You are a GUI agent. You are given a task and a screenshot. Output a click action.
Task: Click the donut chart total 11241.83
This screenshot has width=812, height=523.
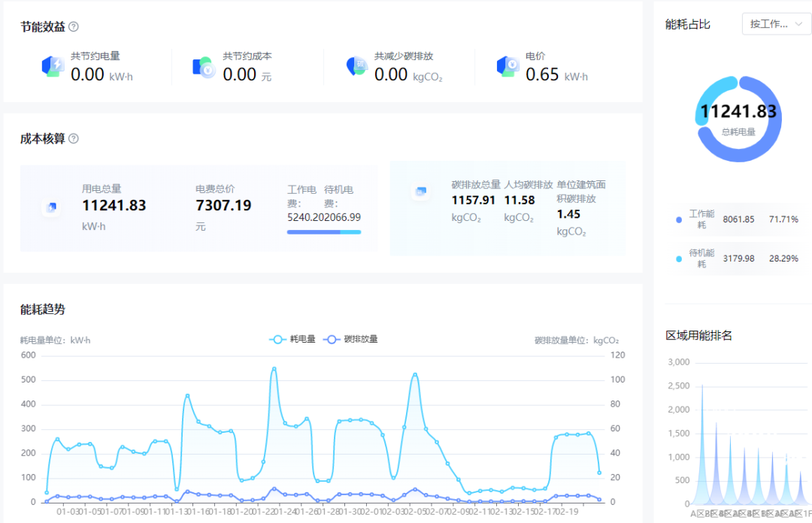[x=738, y=111]
